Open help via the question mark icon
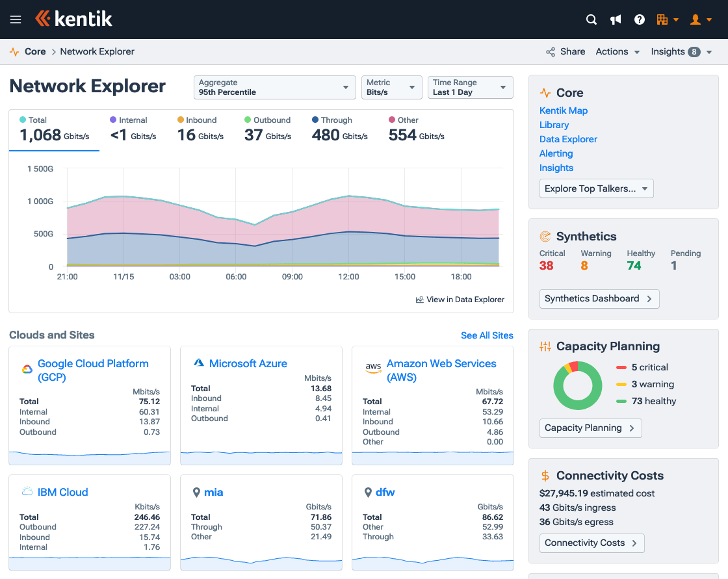728x579 pixels. [x=639, y=19]
